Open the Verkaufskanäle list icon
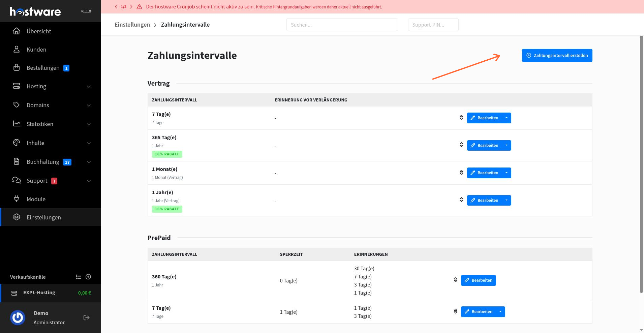 pyautogui.click(x=79, y=277)
